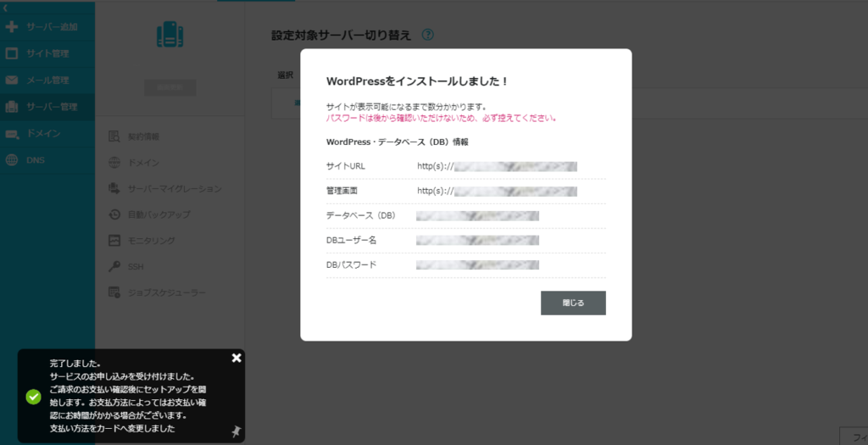Open ドメイン in the server submenu

(x=143, y=163)
